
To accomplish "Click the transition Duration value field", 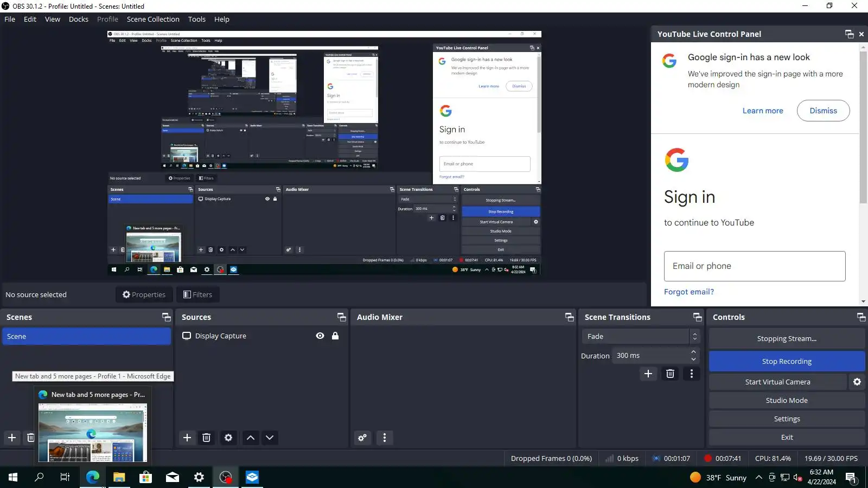I will (x=651, y=356).
